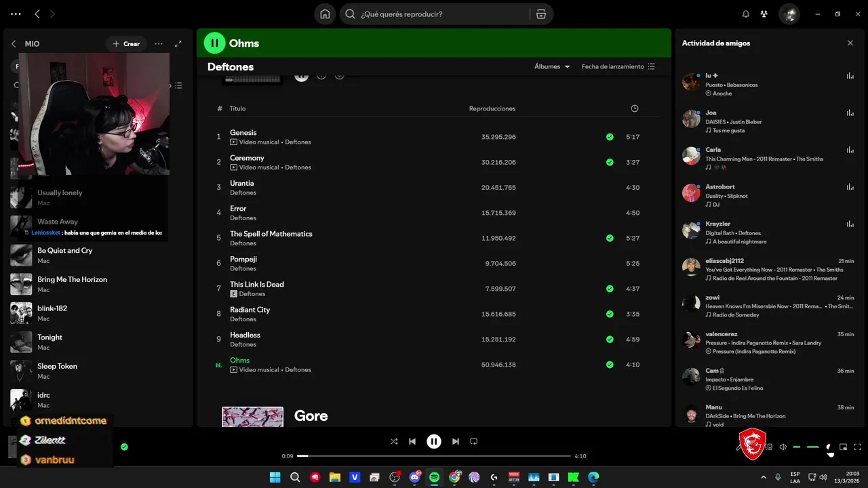The image size is (868, 488).
Task: Open the mini player
Action: click(x=844, y=447)
